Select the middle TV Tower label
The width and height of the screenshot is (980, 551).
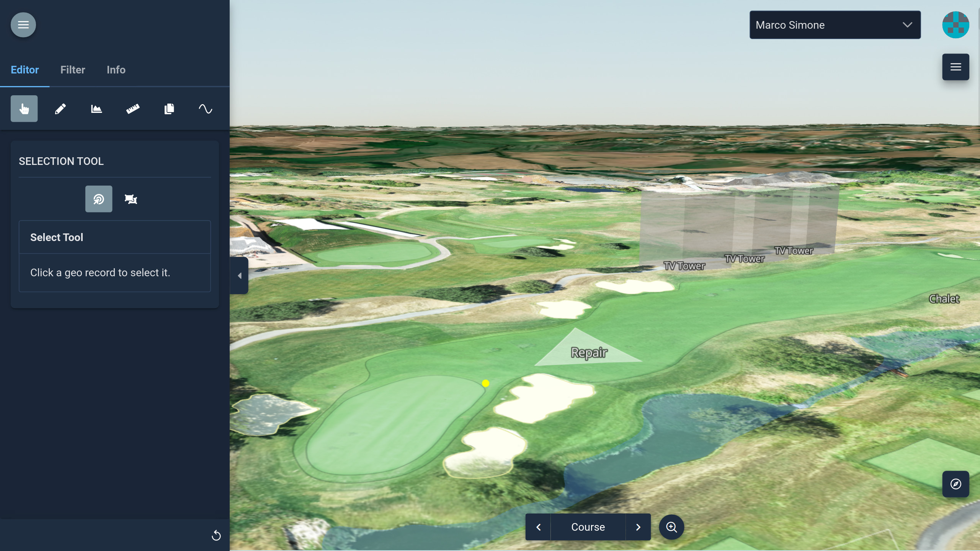point(745,259)
